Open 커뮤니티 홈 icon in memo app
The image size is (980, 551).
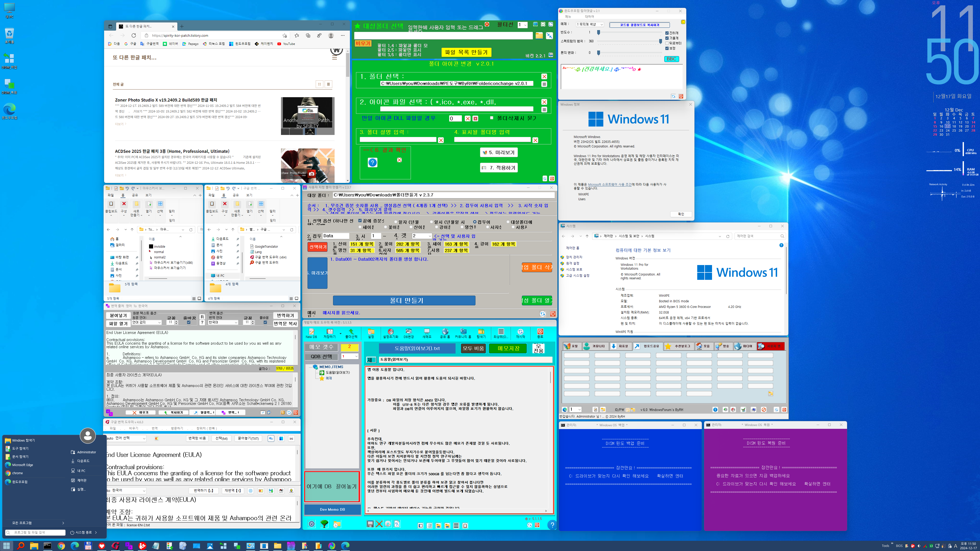pos(463,333)
